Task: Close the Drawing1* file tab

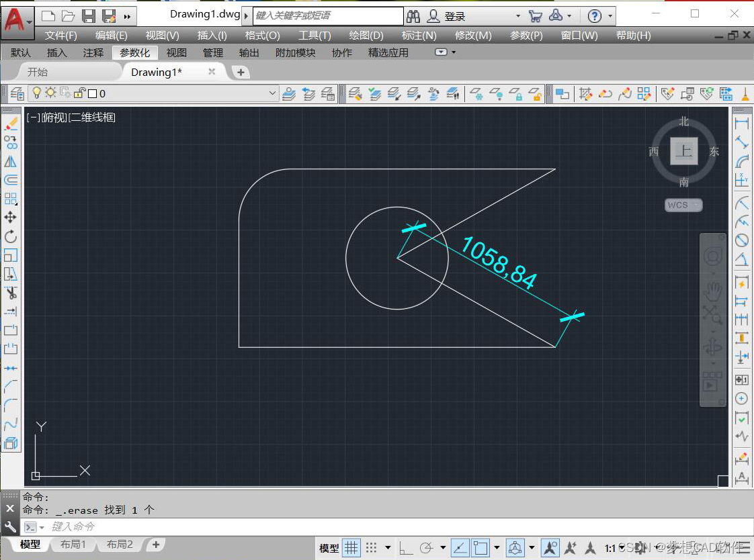Action: (x=212, y=72)
